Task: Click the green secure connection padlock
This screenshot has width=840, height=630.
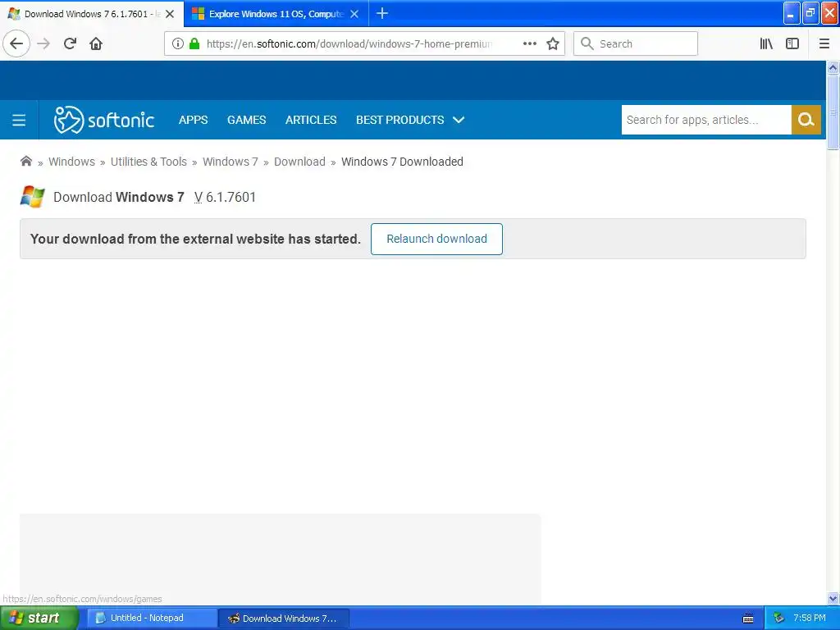Action: (194, 43)
